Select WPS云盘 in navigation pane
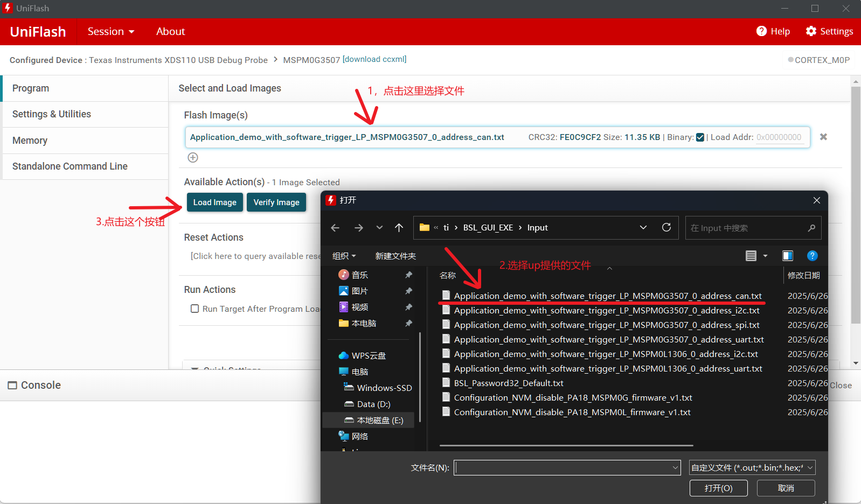The height and width of the screenshot is (504, 861). (362, 355)
